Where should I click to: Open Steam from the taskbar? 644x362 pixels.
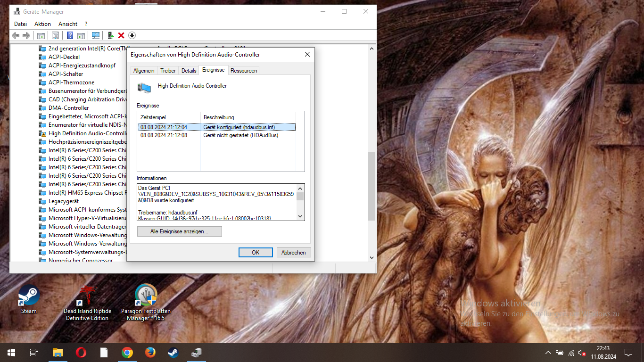point(173,353)
